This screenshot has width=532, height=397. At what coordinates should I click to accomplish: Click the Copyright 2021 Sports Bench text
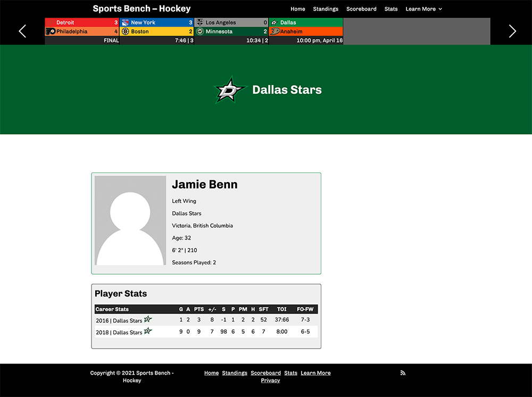tap(132, 377)
